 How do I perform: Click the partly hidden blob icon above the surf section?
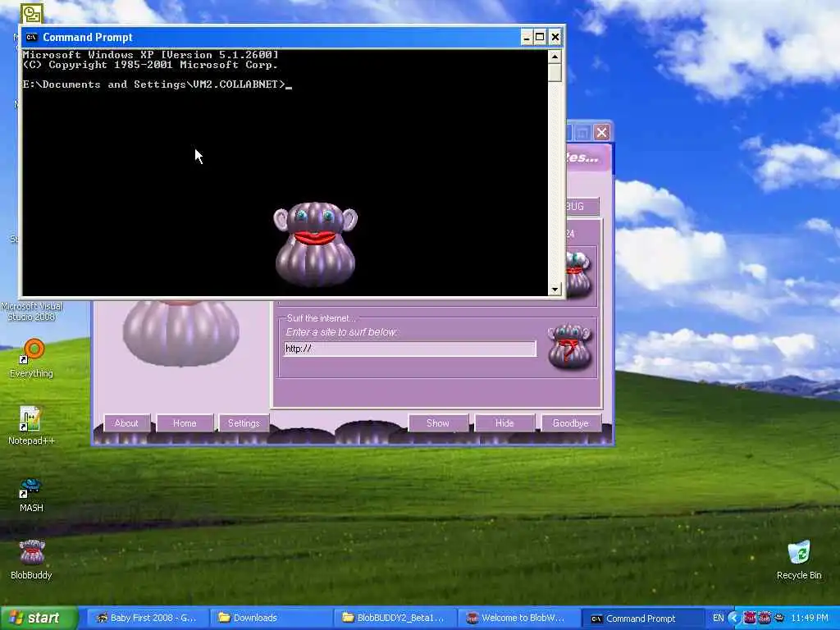click(578, 274)
